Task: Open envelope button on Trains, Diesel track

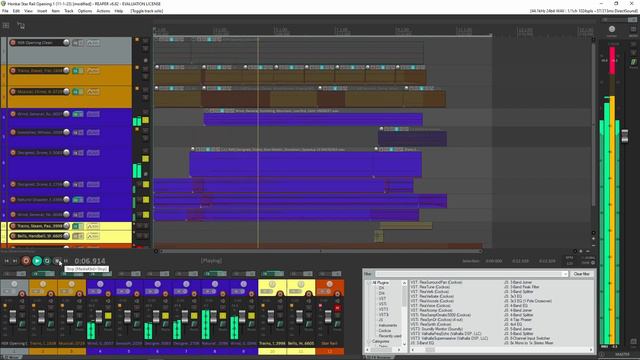Action: [93, 71]
